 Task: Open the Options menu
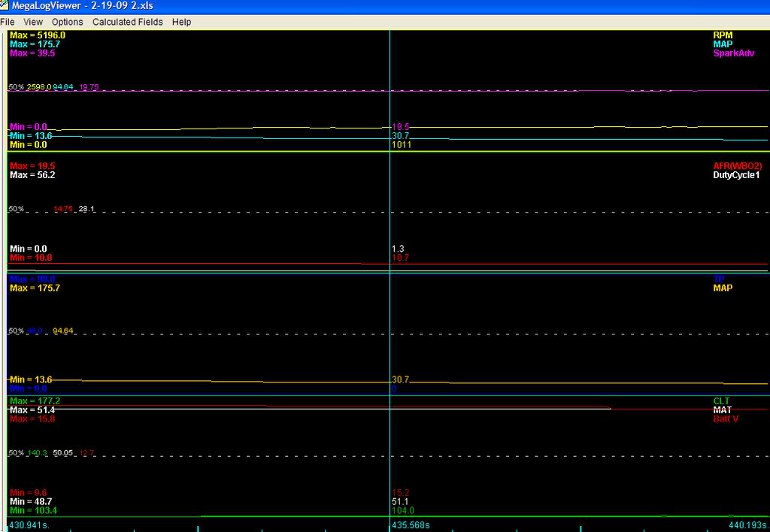(x=67, y=22)
